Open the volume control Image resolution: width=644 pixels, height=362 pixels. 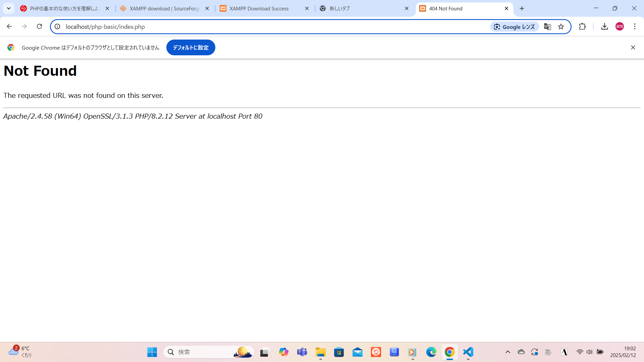pyautogui.click(x=589, y=352)
